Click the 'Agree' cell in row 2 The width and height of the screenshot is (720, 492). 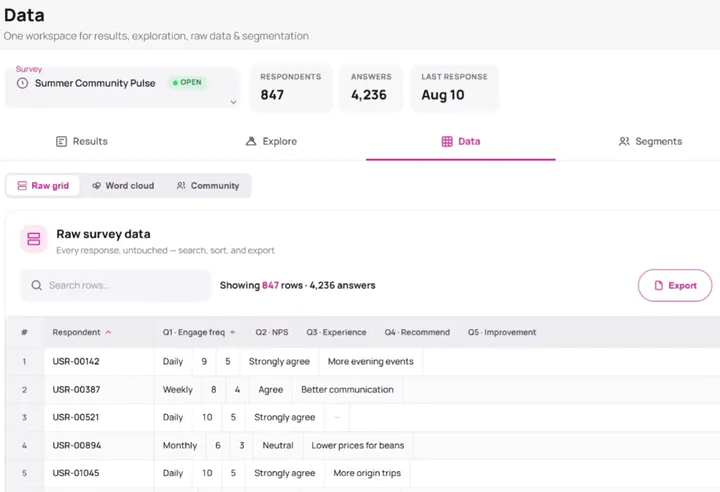pos(270,390)
